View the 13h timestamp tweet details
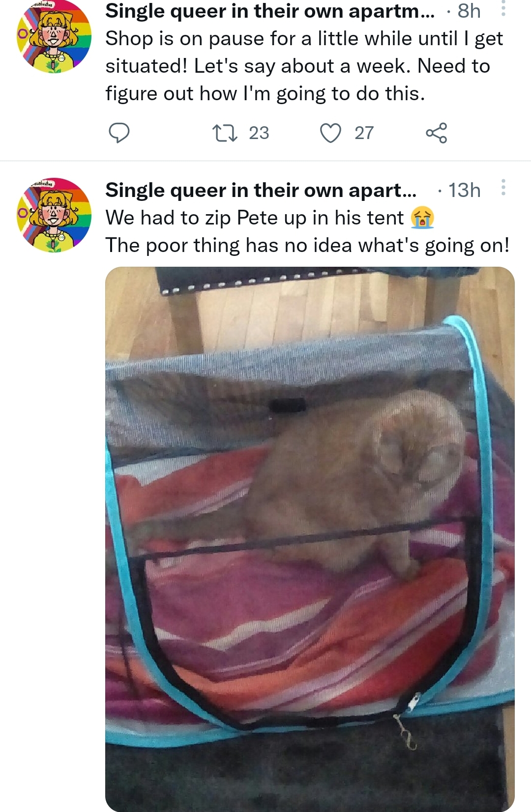Image resolution: width=531 pixels, height=812 pixels. point(464,190)
